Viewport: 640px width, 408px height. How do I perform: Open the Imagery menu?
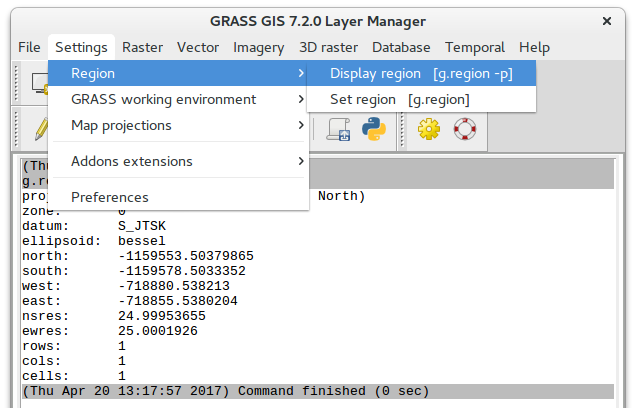[x=258, y=47]
